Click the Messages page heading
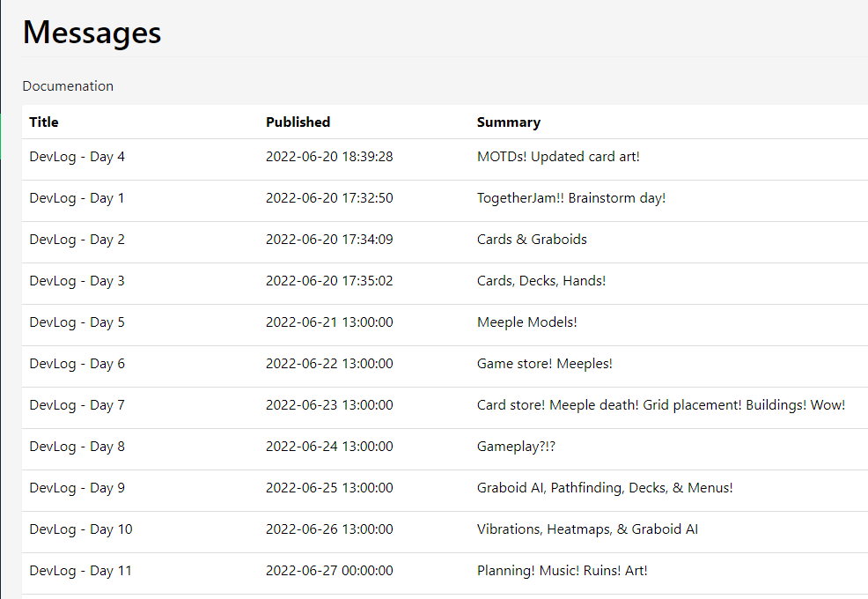Screen dimensions: 868x599 point(92,33)
